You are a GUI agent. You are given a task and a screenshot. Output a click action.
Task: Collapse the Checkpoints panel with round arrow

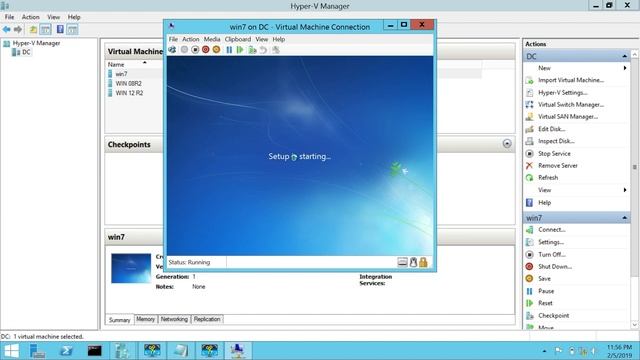[x=507, y=144]
